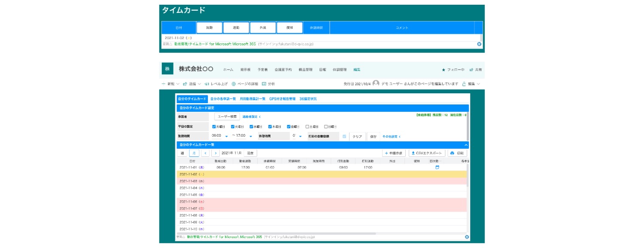The width and height of the screenshot is (644, 251).
Task: Click horizontal scrollbar of timecard list
Action: point(277,234)
